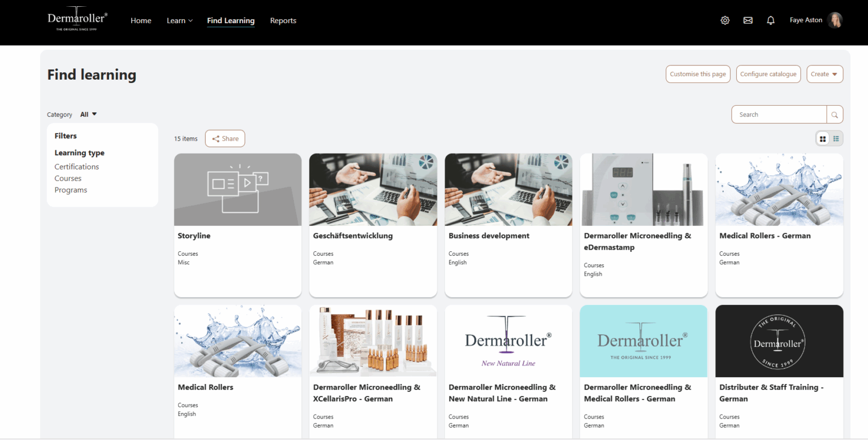Open the messages envelope icon
The image size is (868, 440).
click(x=748, y=20)
